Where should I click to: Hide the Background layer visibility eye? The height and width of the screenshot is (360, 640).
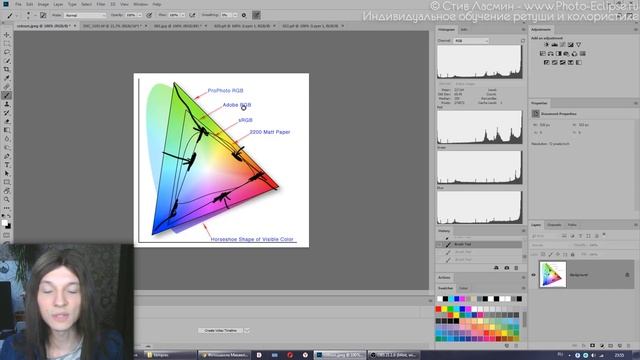point(533,275)
